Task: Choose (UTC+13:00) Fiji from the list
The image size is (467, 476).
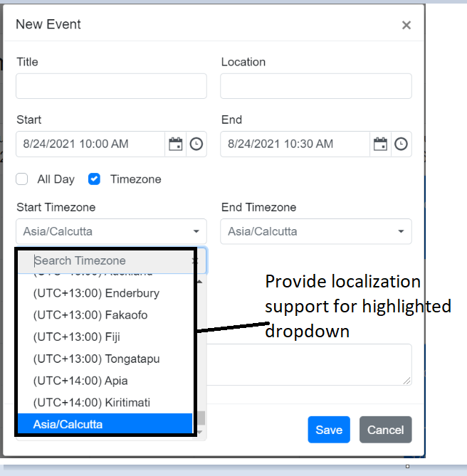Action: point(80,337)
